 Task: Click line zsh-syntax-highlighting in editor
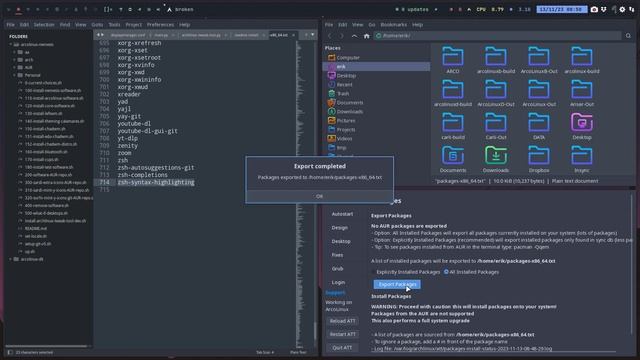[156, 182]
